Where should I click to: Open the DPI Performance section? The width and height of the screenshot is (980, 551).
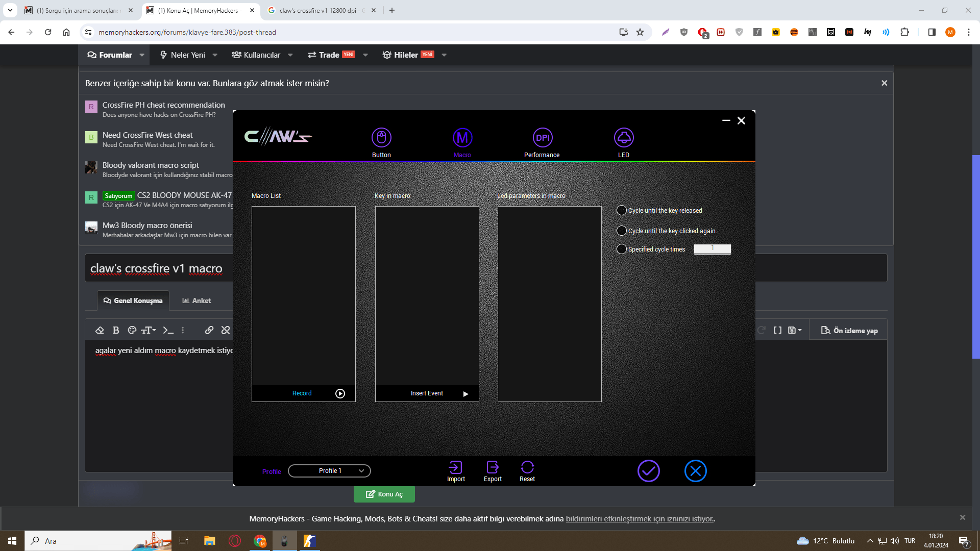[543, 138]
